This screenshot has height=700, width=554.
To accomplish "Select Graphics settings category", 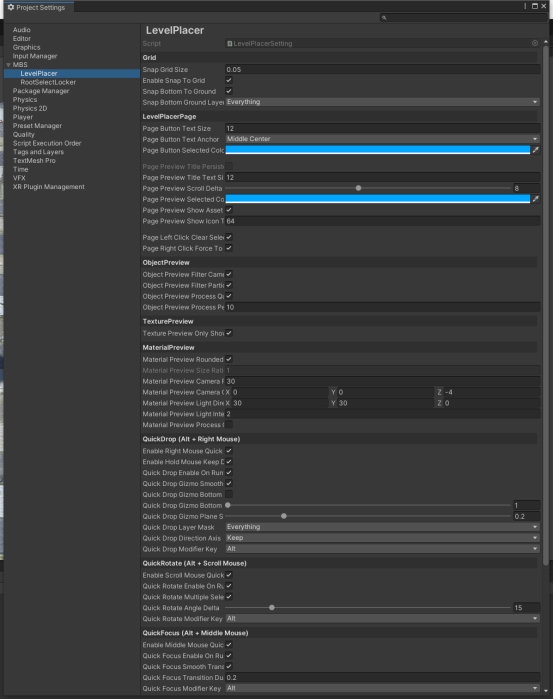I will (26, 47).
